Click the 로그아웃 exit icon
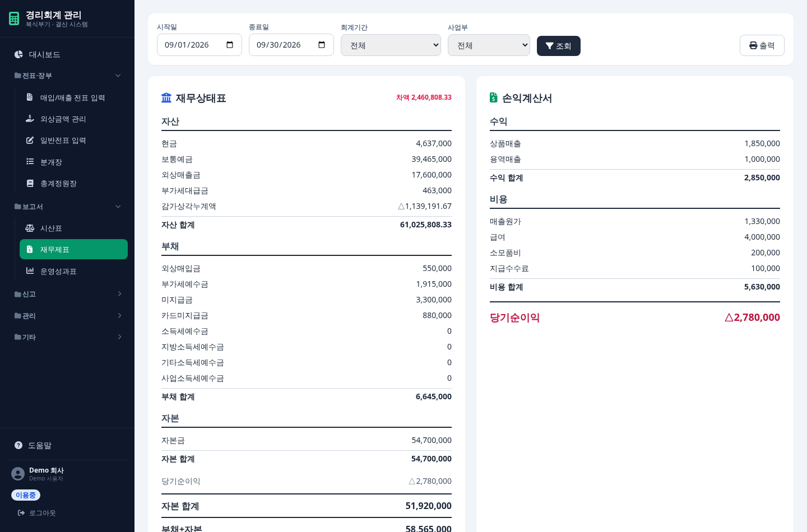Screen dimensions: 807x532 tap(21, 513)
